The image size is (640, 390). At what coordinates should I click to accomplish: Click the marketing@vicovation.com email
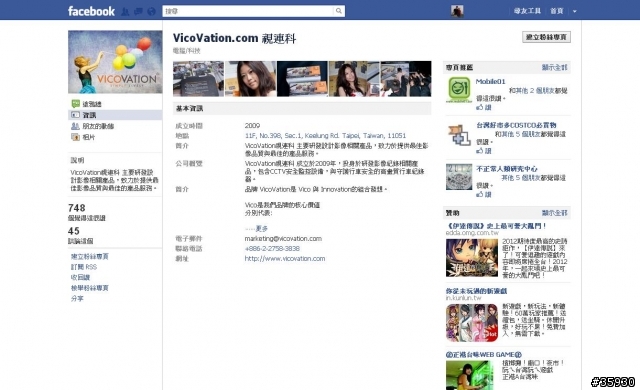click(283, 238)
